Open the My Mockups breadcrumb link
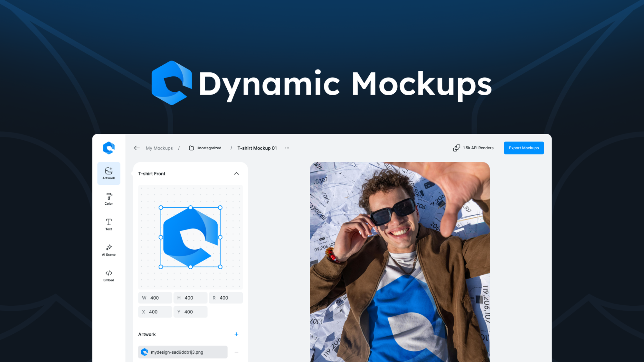 tap(159, 148)
